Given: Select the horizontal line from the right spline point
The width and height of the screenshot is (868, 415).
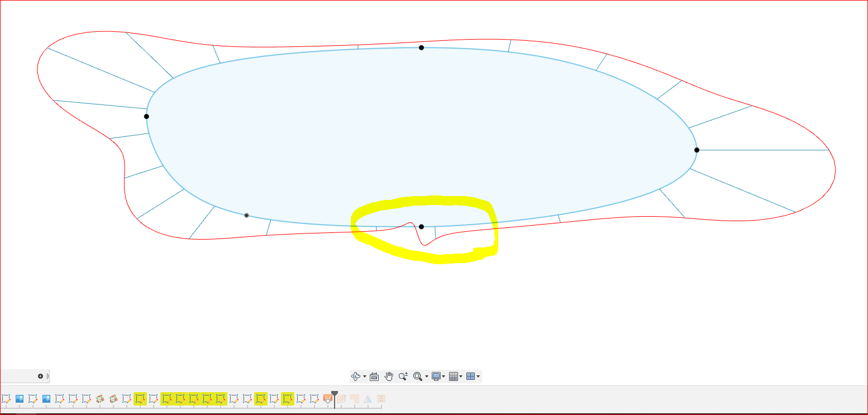Looking at the screenshot, I should [763, 150].
